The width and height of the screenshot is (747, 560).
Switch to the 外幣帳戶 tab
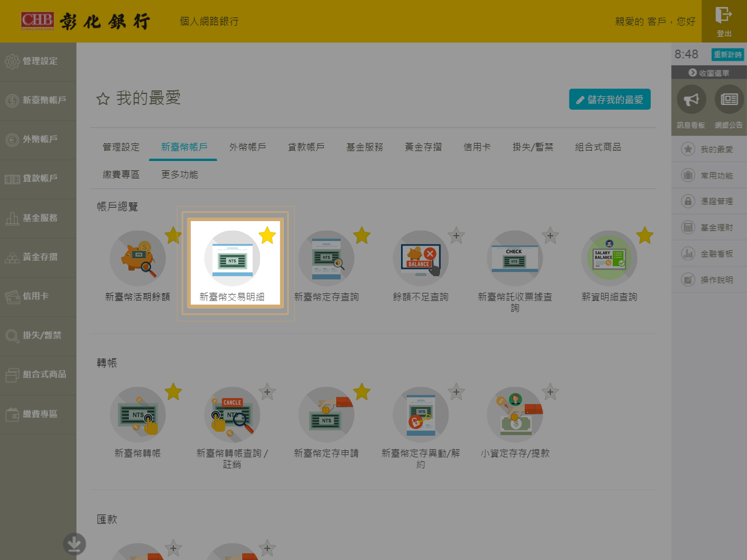247,147
